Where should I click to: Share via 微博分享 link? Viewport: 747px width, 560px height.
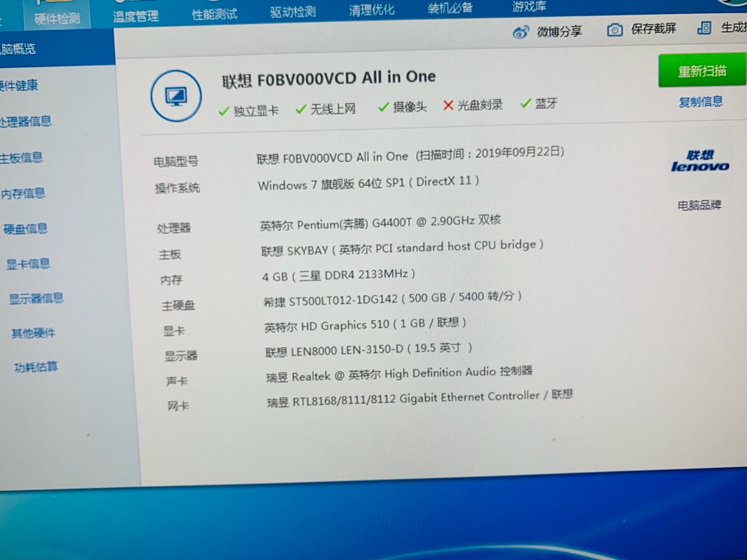click(x=560, y=31)
